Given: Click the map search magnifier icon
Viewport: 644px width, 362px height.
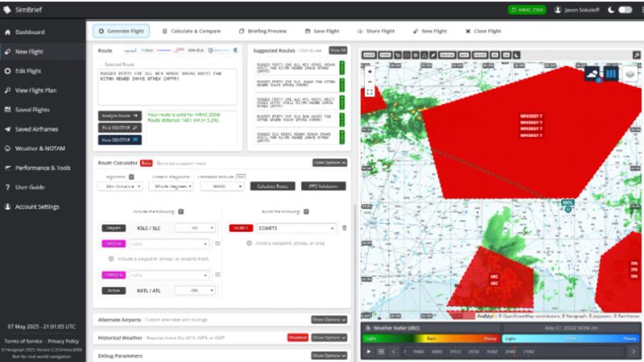Looking at the screenshot, I should pyautogui.click(x=636, y=55).
